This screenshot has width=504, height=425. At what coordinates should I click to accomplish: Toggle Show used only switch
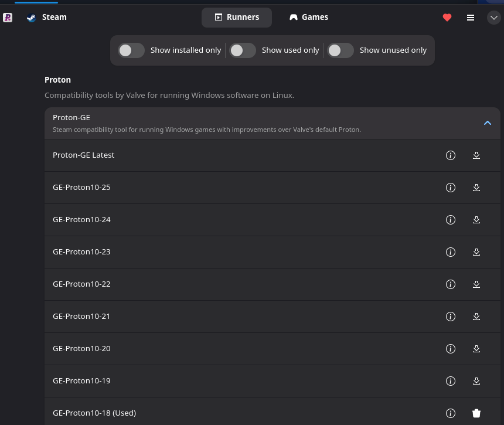pyautogui.click(x=243, y=50)
